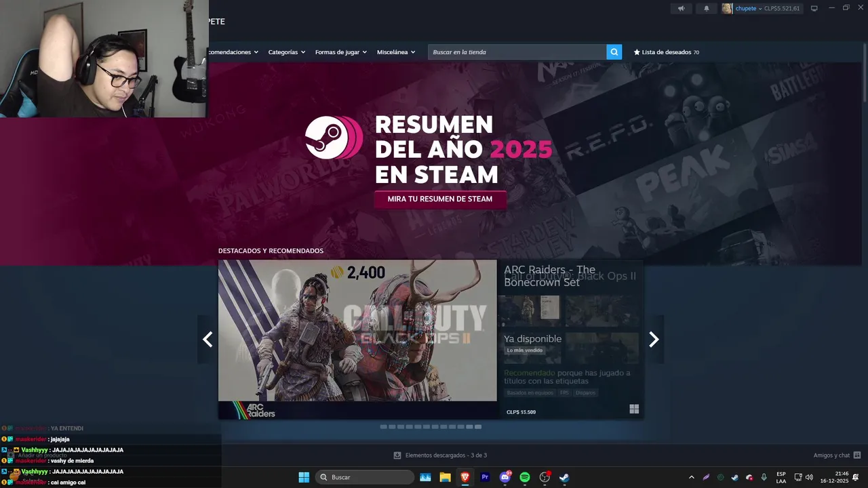Click the store search input field
Viewport: 868px width, 488px height.
point(517,52)
